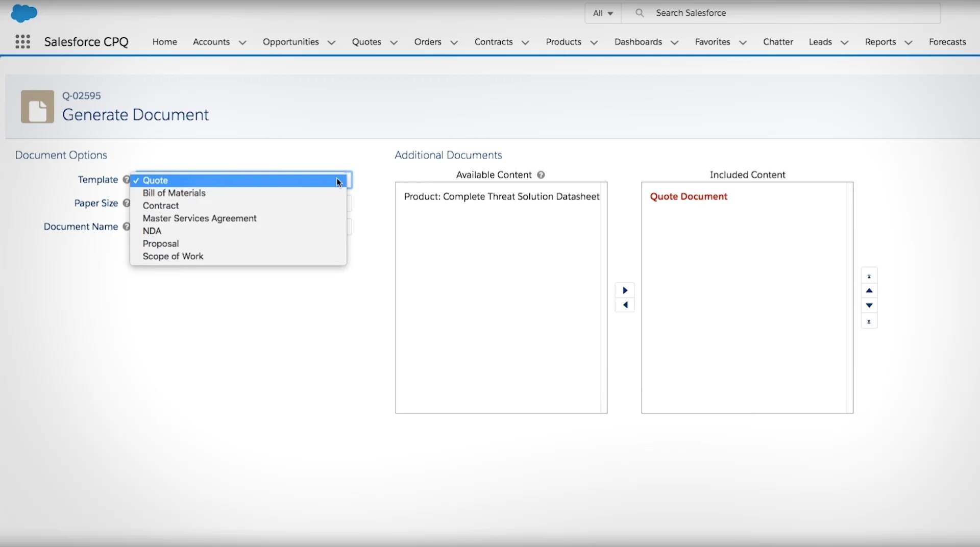
Task: Open Document Name help icon
Action: [126, 227]
